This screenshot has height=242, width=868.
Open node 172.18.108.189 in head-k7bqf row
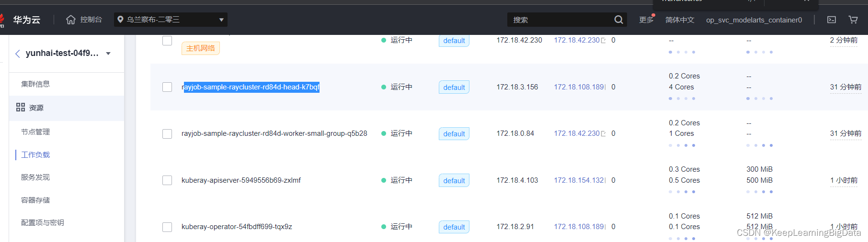pos(579,87)
